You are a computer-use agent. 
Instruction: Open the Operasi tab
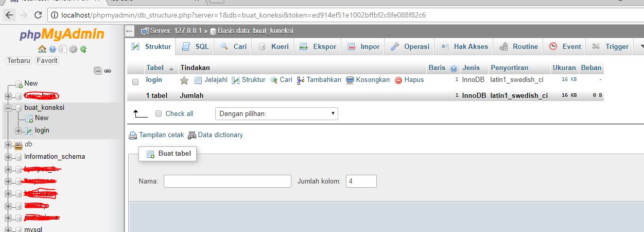(410, 46)
